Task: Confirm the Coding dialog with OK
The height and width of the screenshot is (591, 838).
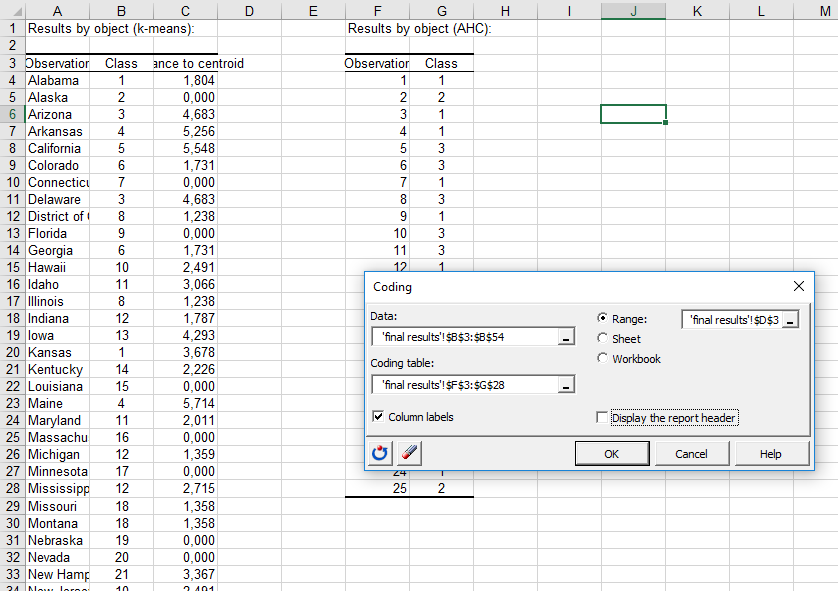Action: click(612, 453)
